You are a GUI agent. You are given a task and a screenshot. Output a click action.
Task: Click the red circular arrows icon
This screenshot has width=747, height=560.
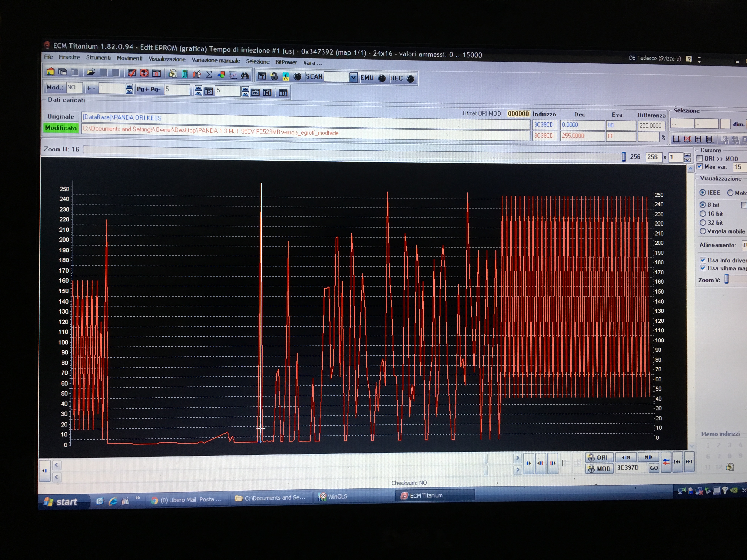click(144, 73)
